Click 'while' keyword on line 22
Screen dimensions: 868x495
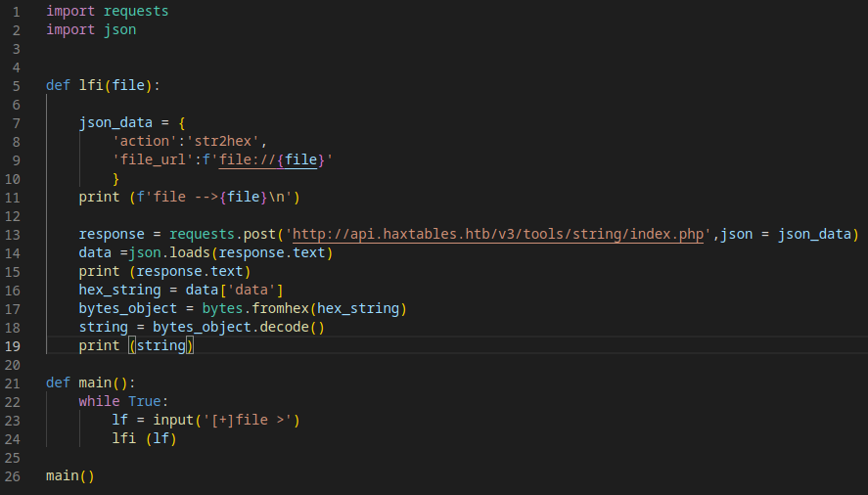coord(99,401)
